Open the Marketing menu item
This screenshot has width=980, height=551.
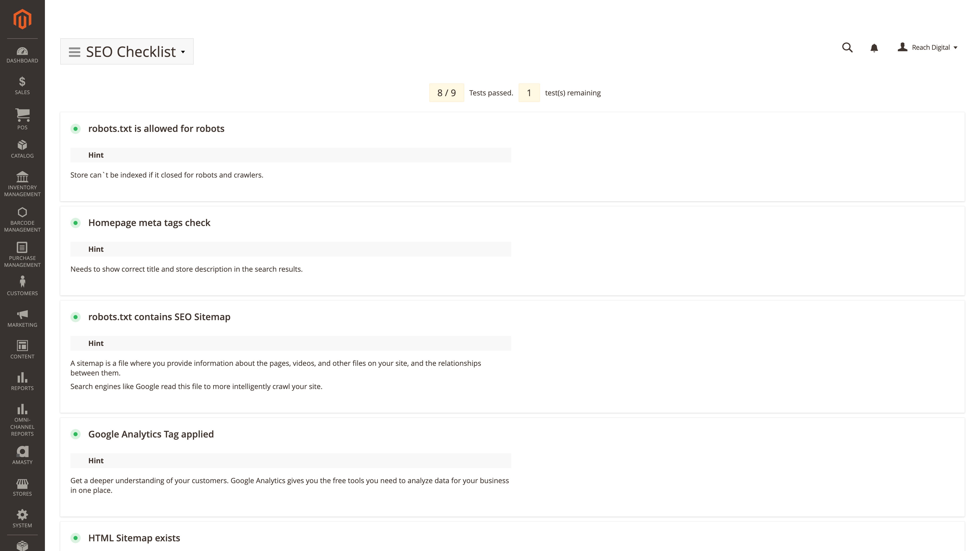(x=22, y=318)
